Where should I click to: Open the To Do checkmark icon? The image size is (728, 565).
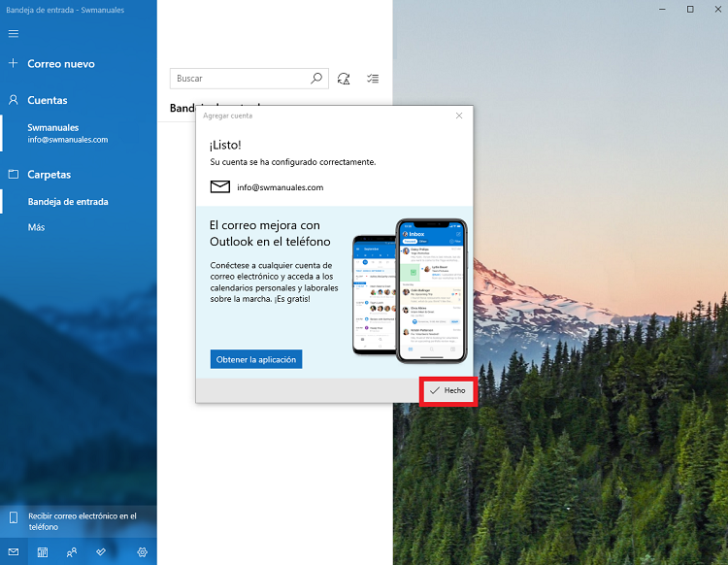[101, 551]
